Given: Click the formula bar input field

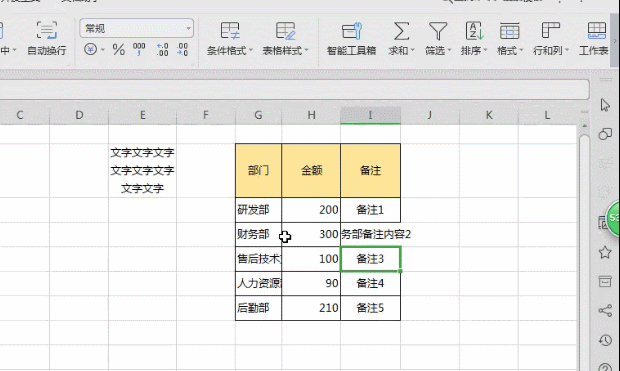Looking at the screenshot, I should click(295, 89).
